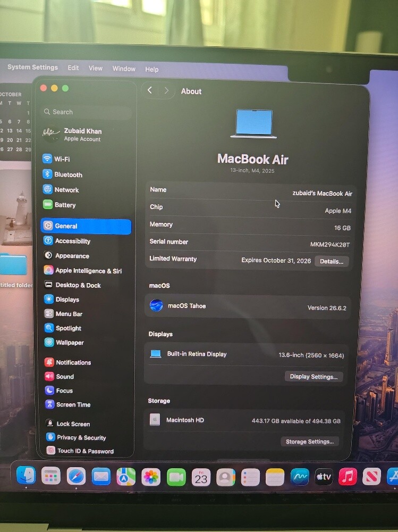Open Notifications settings
This screenshot has width=398, height=532.
pyautogui.click(x=68, y=362)
